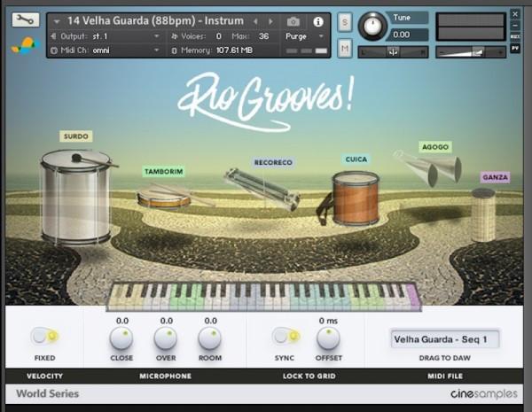Click the instrument title 14 Velha Guarda
The width and height of the screenshot is (532, 412).
click(155, 21)
